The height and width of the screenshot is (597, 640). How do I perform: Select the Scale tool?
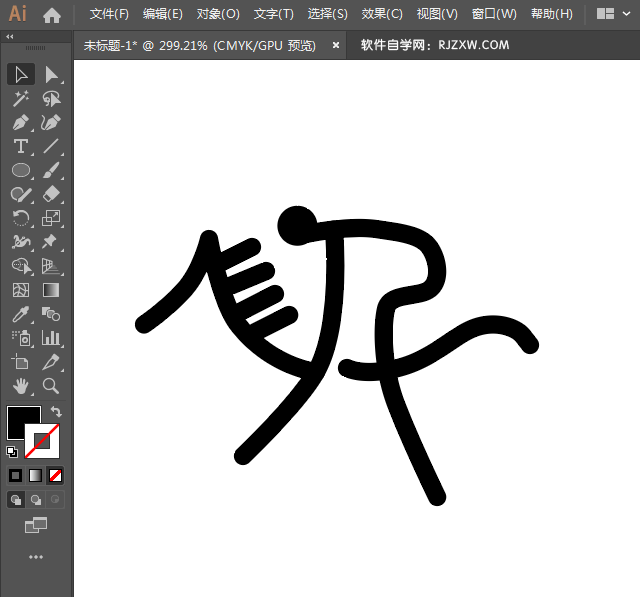(51, 218)
